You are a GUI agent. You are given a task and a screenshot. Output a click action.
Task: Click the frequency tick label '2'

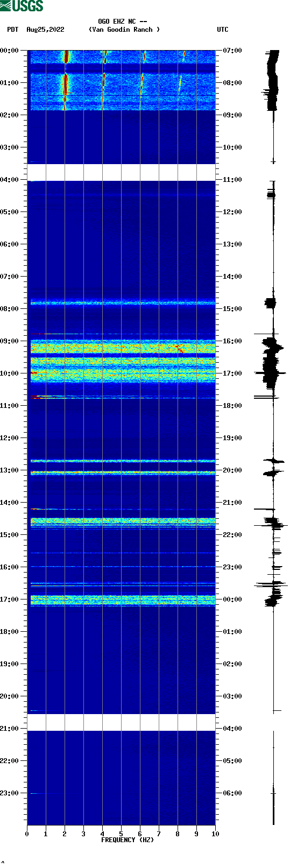click(x=65, y=834)
